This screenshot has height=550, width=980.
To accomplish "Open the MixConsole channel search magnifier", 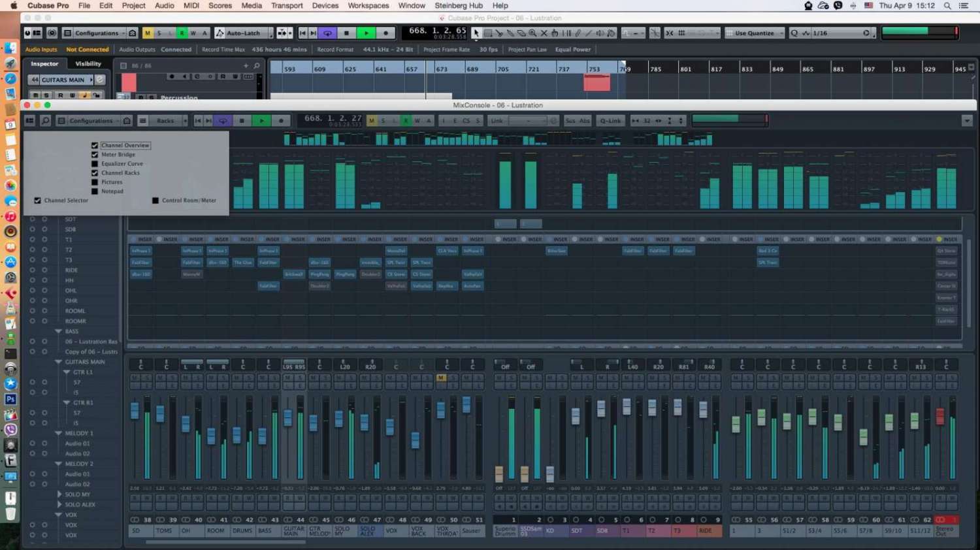I will 45,121.
